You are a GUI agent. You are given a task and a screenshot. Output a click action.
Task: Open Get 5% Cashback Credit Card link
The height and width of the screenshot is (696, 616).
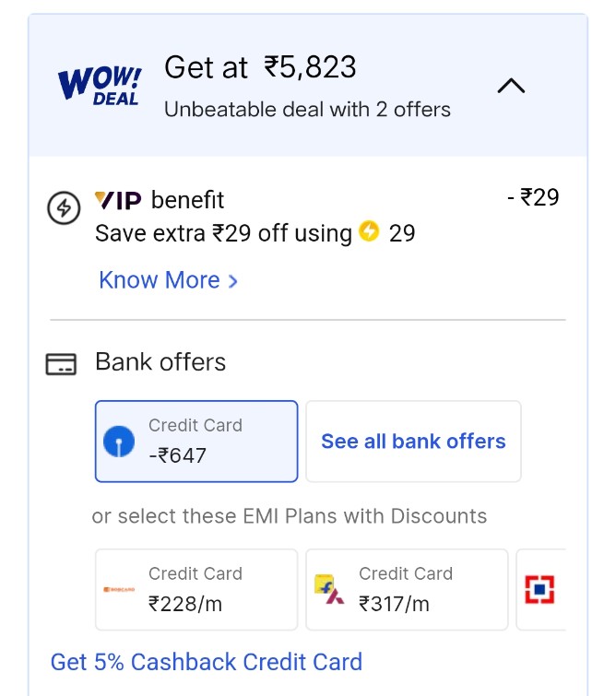click(207, 662)
